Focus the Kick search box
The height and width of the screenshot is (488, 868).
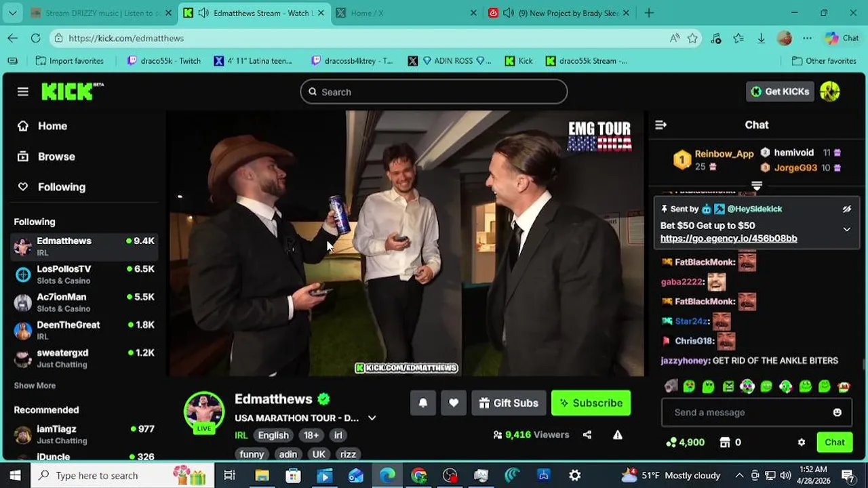pos(434,91)
